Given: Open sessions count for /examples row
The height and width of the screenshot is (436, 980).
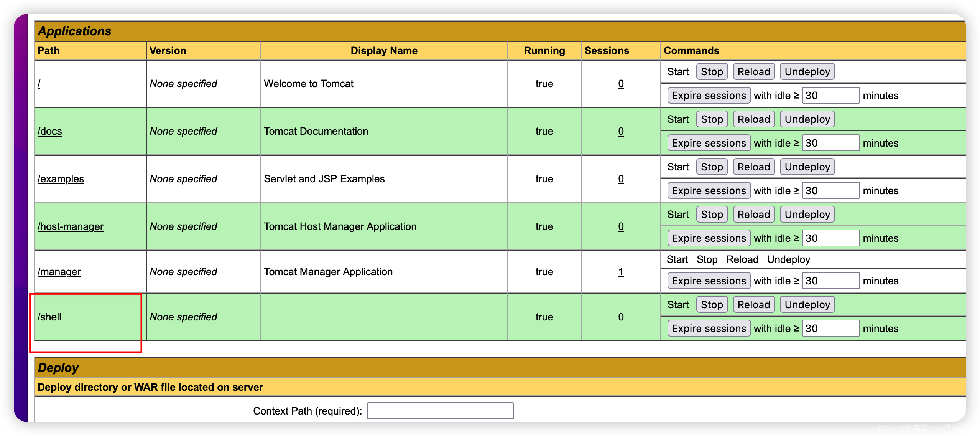Looking at the screenshot, I should [x=621, y=179].
